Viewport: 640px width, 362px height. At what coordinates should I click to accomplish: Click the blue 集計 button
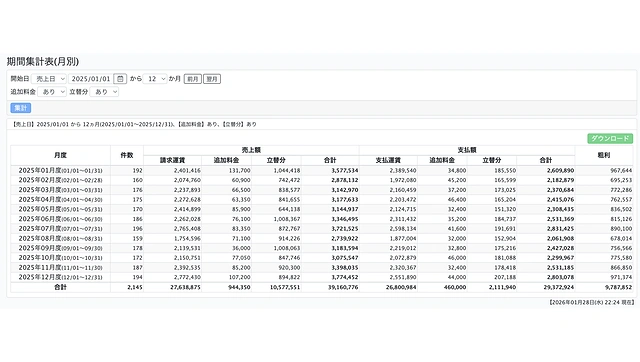20,108
